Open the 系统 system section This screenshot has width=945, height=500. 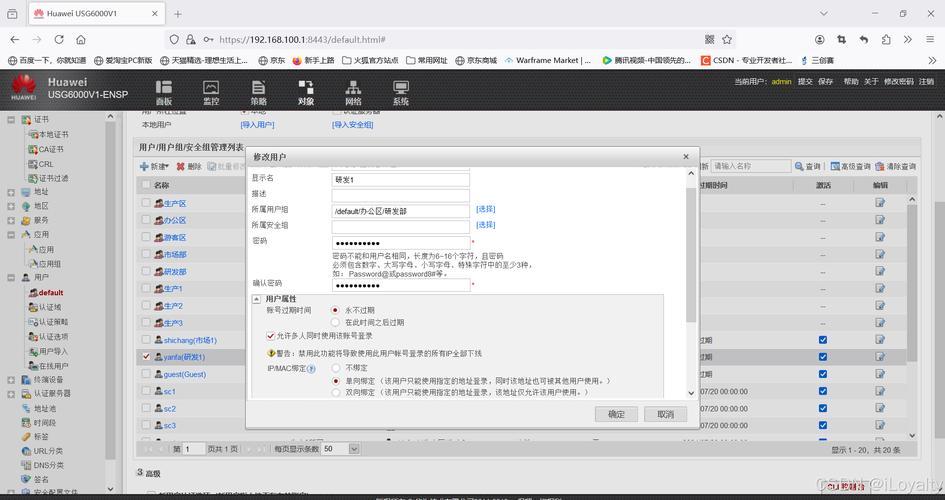coord(401,93)
